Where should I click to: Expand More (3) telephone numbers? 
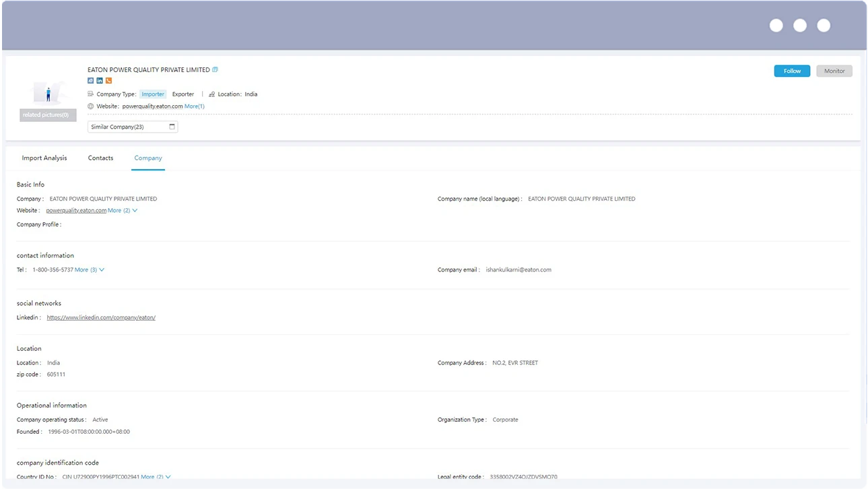click(90, 269)
